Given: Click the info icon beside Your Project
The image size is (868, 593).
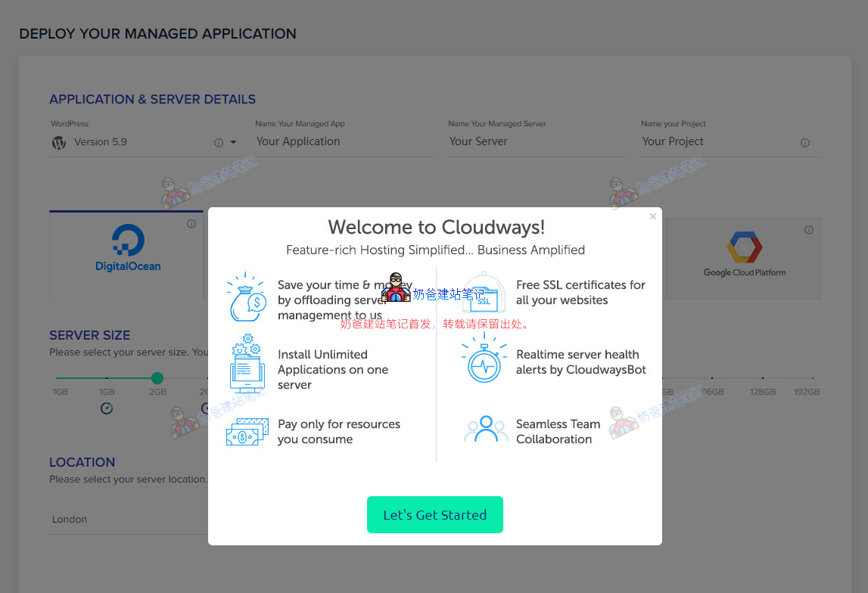Looking at the screenshot, I should (x=805, y=143).
